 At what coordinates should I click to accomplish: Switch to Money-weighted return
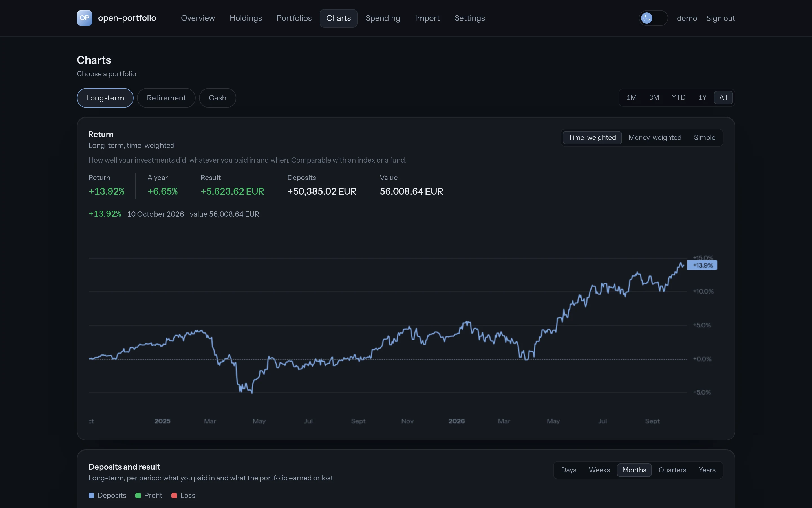[x=655, y=138]
